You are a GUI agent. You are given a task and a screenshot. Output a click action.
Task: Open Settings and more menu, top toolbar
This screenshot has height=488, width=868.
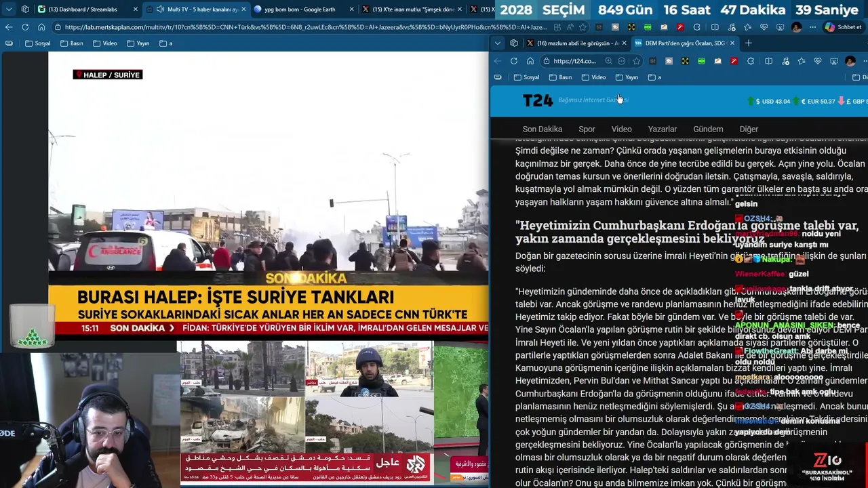[x=812, y=27]
